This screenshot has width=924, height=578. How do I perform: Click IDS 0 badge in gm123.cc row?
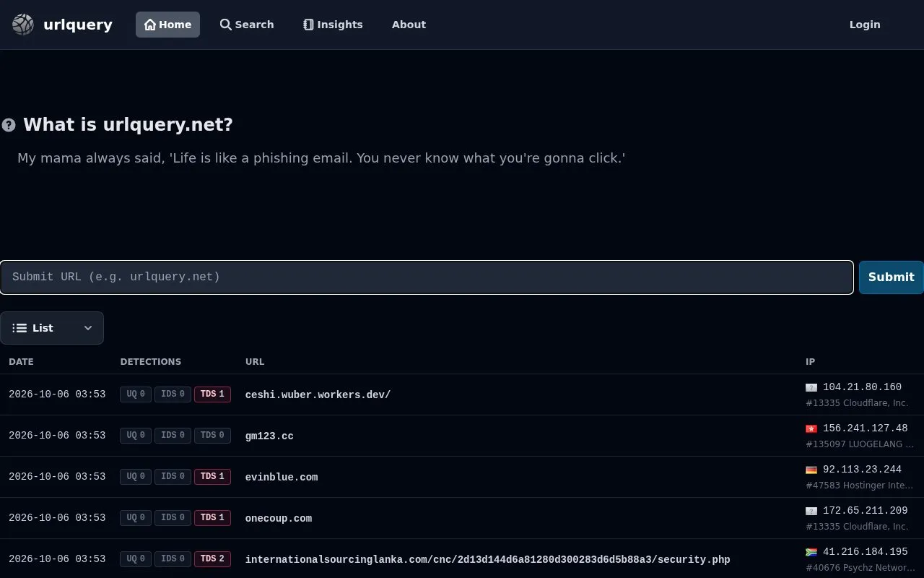[173, 436]
